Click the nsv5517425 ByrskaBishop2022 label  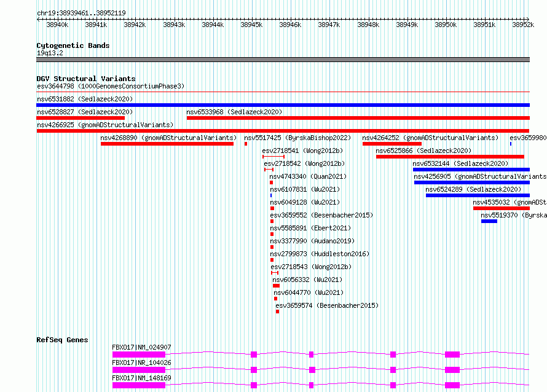pyautogui.click(x=297, y=138)
